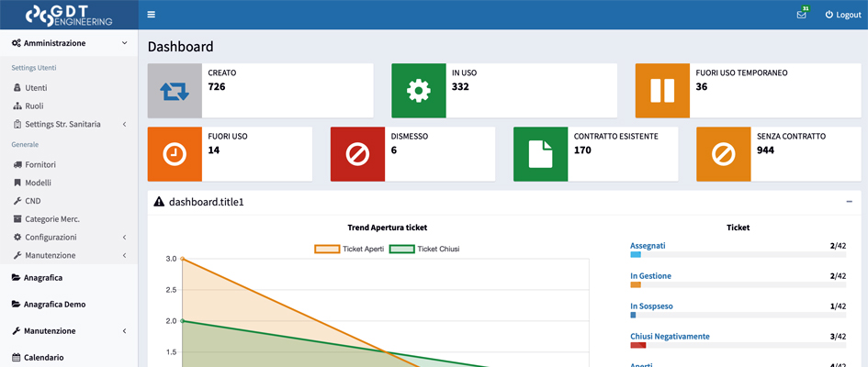
Task: Click the GDT Engineering logo
Action: pos(69,15)
